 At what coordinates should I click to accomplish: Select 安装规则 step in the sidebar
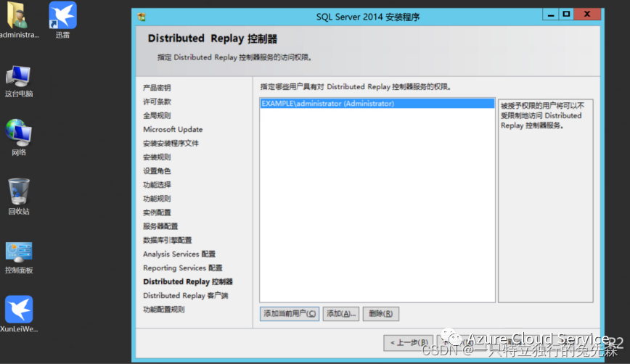click(x=157, y=157)
